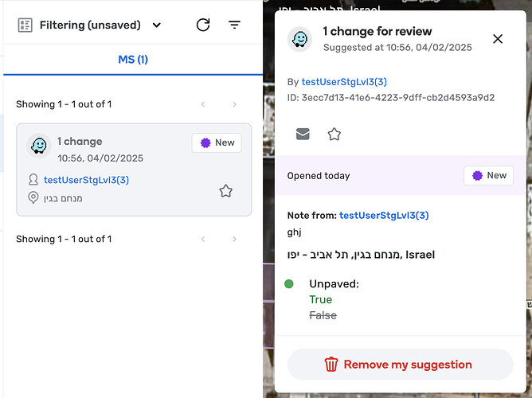
Task: Click the green Unpaved status dot
Action: tap(289, 283)
